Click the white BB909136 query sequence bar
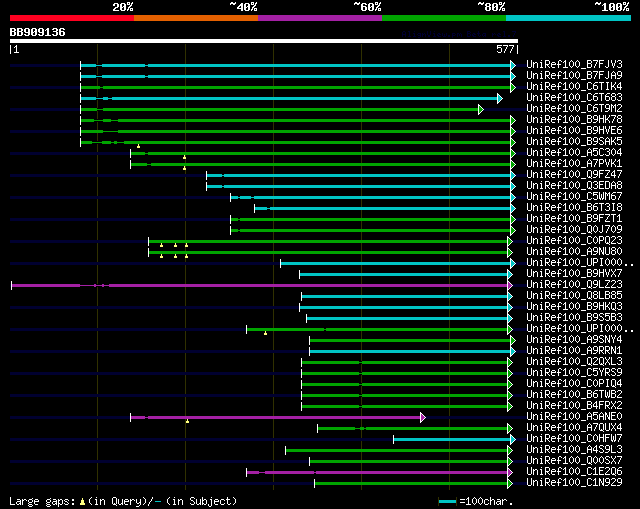Viewport: 640px width, 509px height. tap(264, 41)
